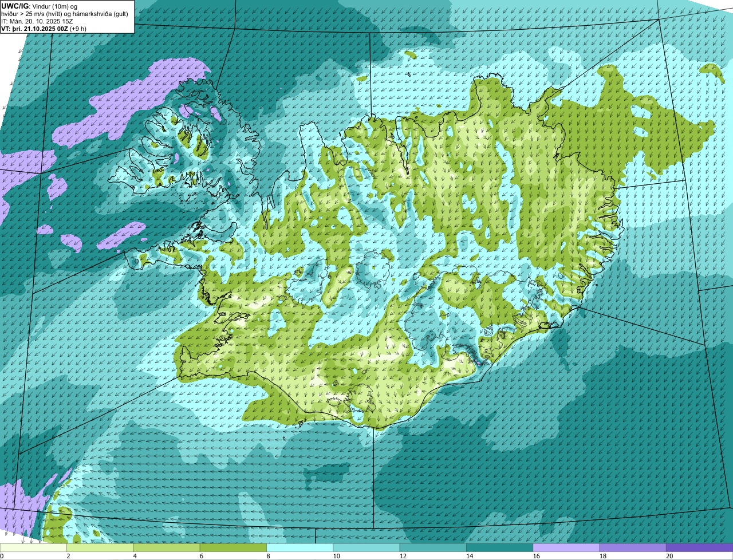
Task: Click the dark purple above-20 legend swatch
Action: pos(700,547)
